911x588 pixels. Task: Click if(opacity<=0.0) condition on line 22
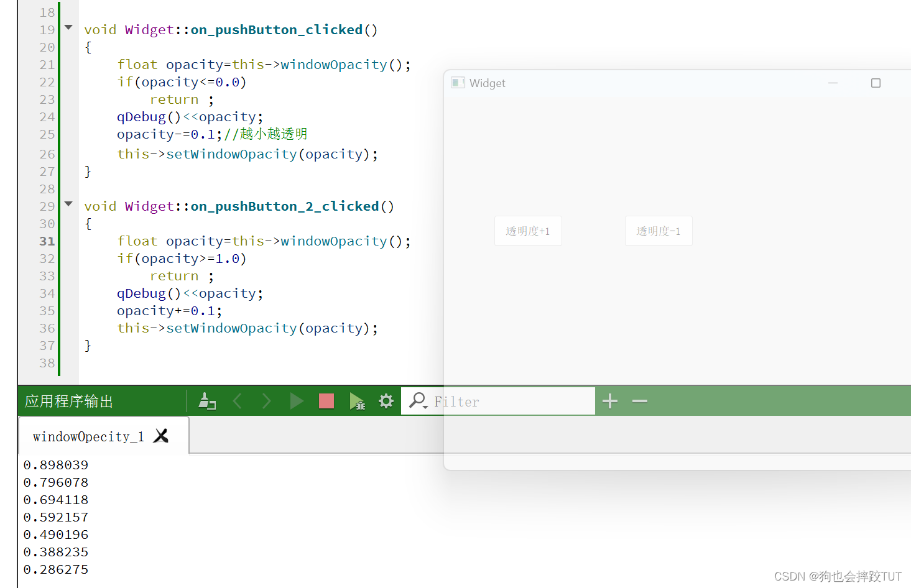coord(182,82)
